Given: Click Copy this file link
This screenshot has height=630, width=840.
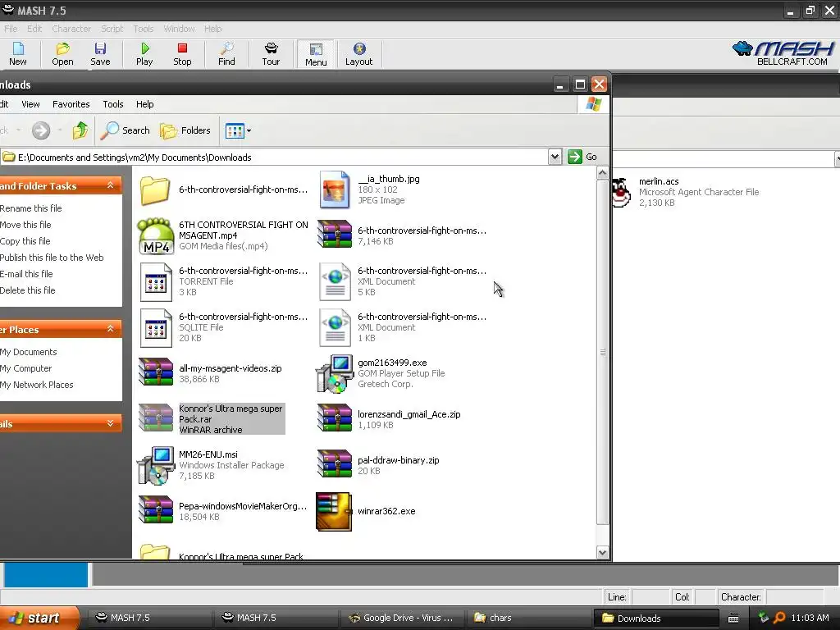Looking at the screenshot, I should click(x=25, y=241).
